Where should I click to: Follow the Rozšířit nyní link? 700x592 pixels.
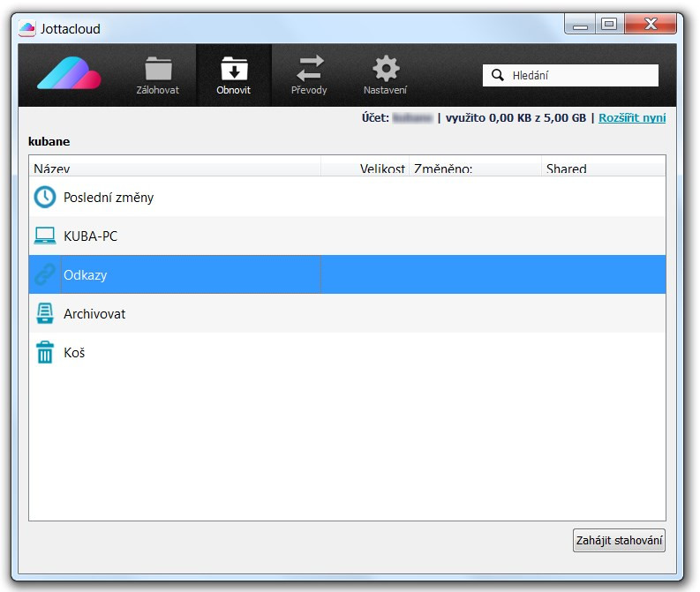(x=632, y=117)
